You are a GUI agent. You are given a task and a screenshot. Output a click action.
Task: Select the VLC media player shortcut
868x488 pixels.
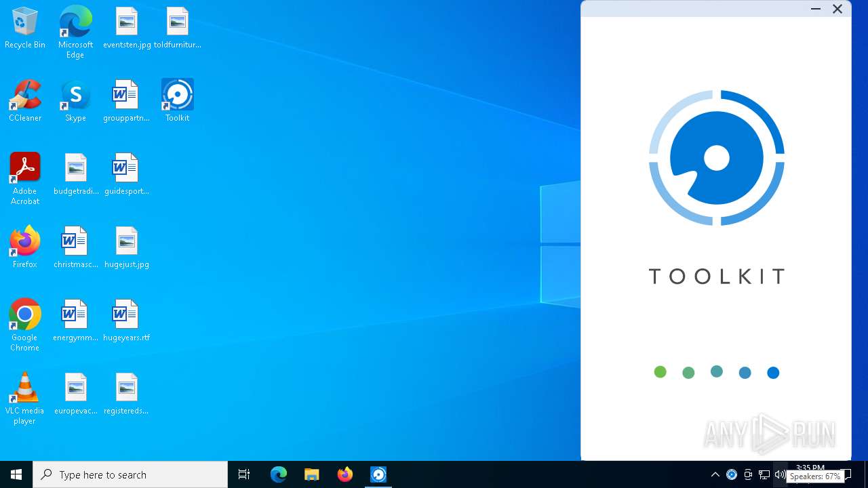click(x=25, y=399)
